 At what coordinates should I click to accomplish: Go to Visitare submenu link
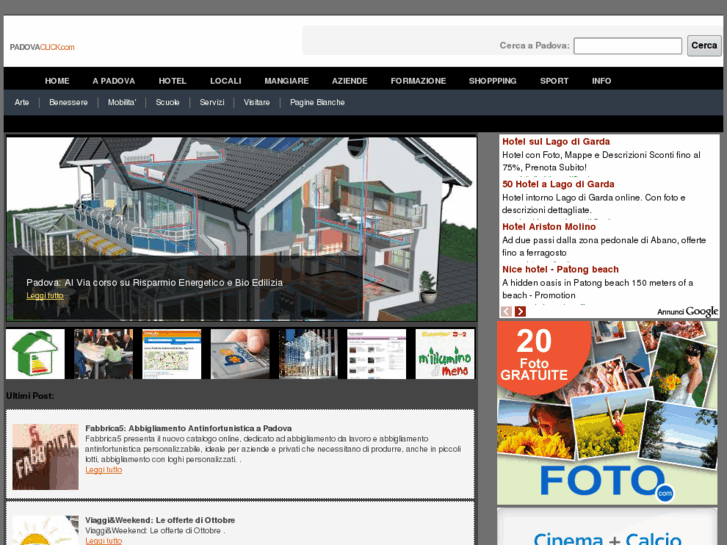[257, 102]
